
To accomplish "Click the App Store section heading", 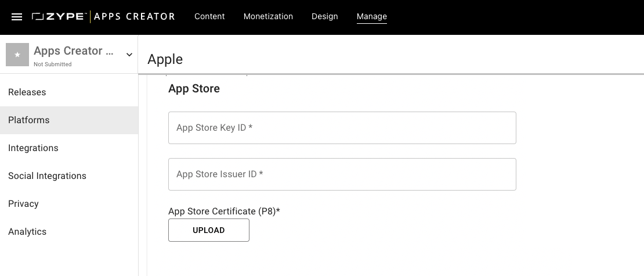I will click(194, 88).
